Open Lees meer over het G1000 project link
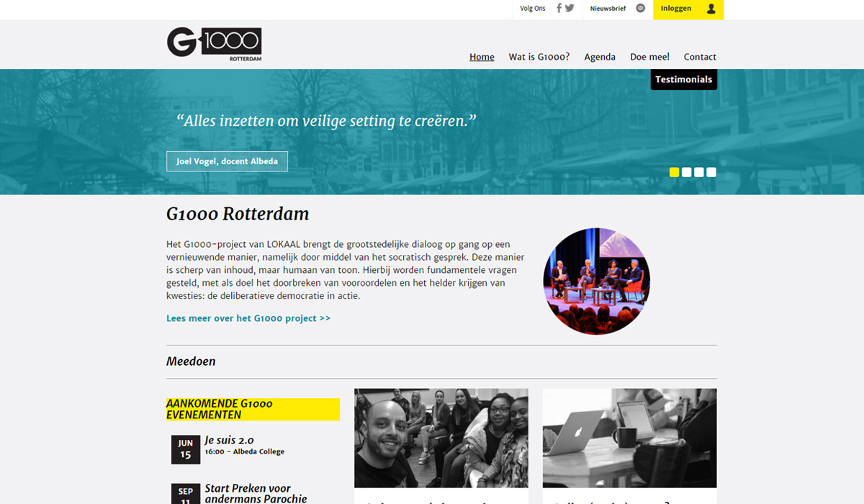Image resolution: width=864 pixels, height=504 pixels. point(248,318)
